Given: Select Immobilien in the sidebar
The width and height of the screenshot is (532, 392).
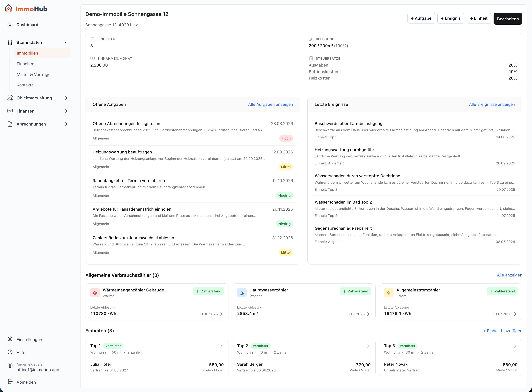Looking at the screenshot, I should (43, 53).
